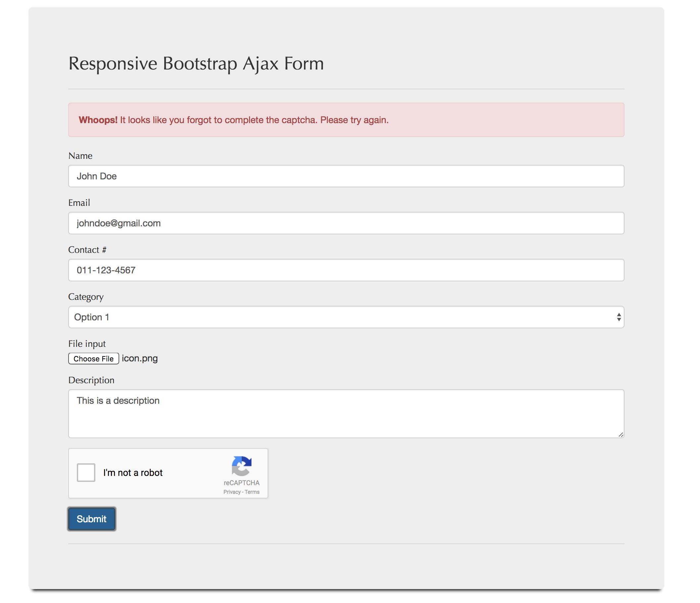Open the reCAPTCHA Terms link
700x603 pixels.
pyautogui.click(x=252, y=492)
